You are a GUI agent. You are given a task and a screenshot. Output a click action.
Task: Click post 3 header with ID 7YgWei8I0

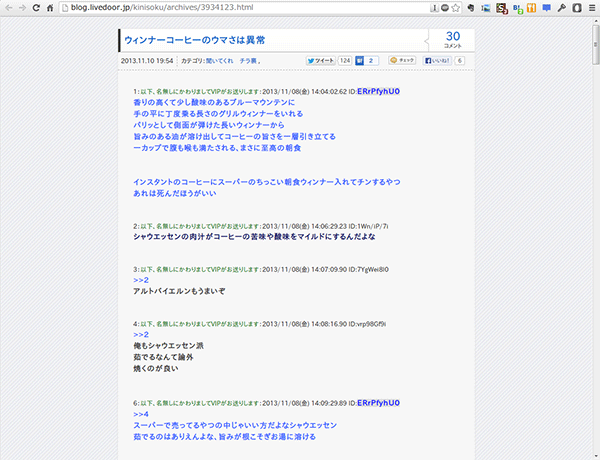(x=261, y=269)
